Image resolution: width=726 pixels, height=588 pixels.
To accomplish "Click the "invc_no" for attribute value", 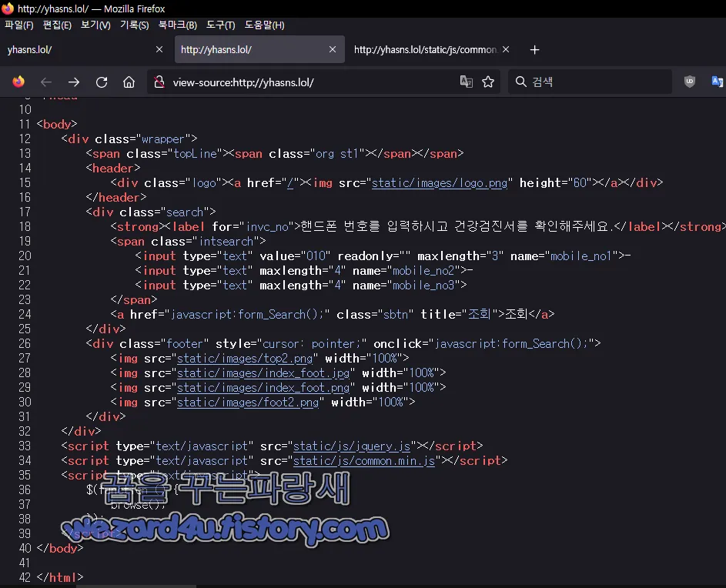I will (x=268, y=227).
